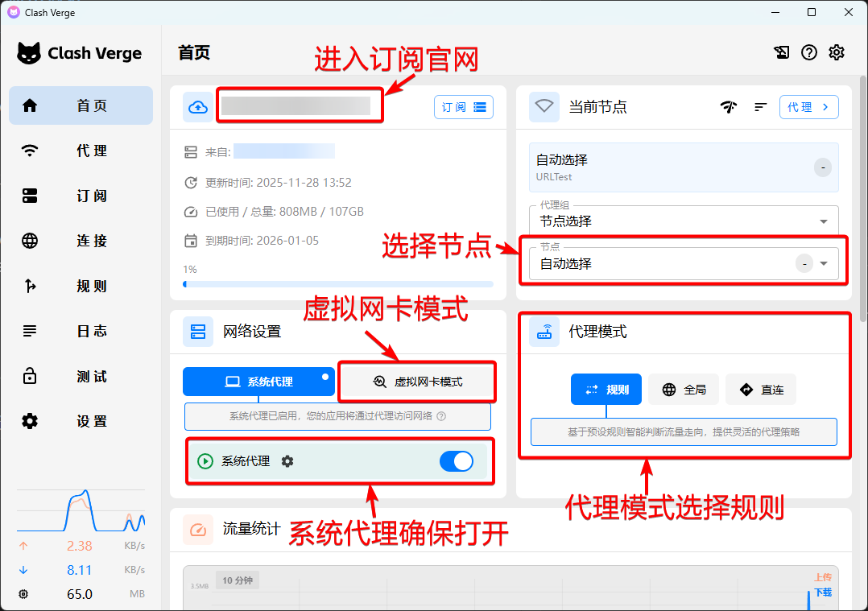
Task: Click the 10 分钟 time range label
Action: point(238,580)
